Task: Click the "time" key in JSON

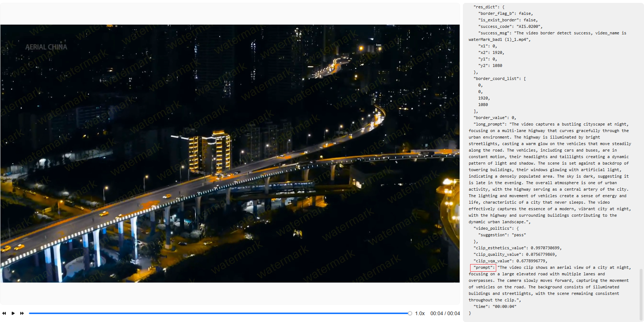Action: click(x=481, y=306)
